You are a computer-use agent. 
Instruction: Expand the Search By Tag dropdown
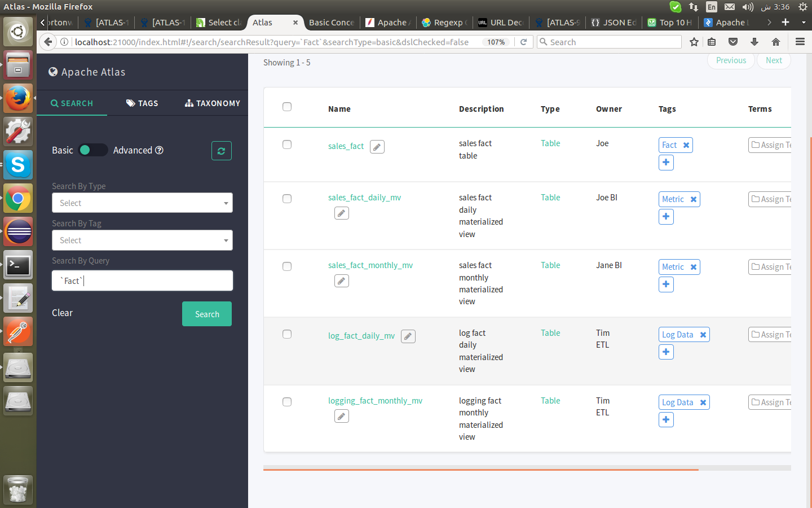tap(142, 240)
